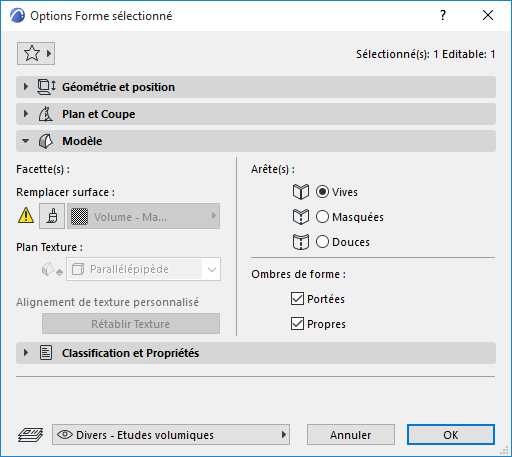Screen dimensions: 512x457
Task: Open the Volume - Ma... surface dropdown
Action: click(x=143, y=216)
